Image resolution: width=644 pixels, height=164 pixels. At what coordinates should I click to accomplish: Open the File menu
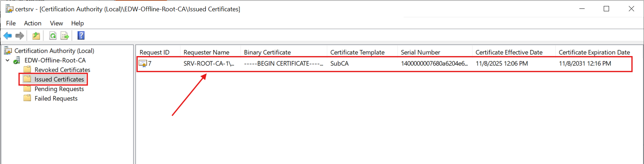[x=11, y=23]
